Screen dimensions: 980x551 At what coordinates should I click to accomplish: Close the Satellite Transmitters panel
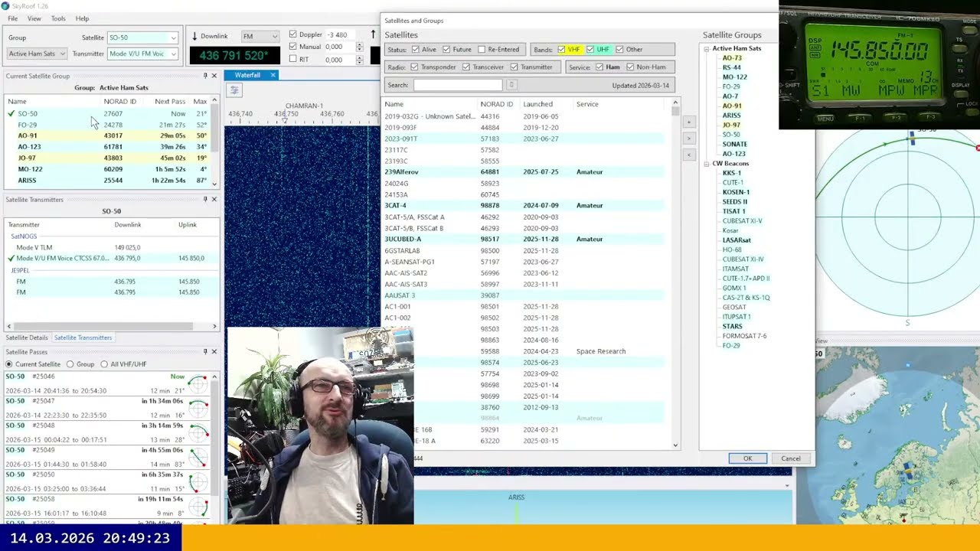(x=214, y=200)
